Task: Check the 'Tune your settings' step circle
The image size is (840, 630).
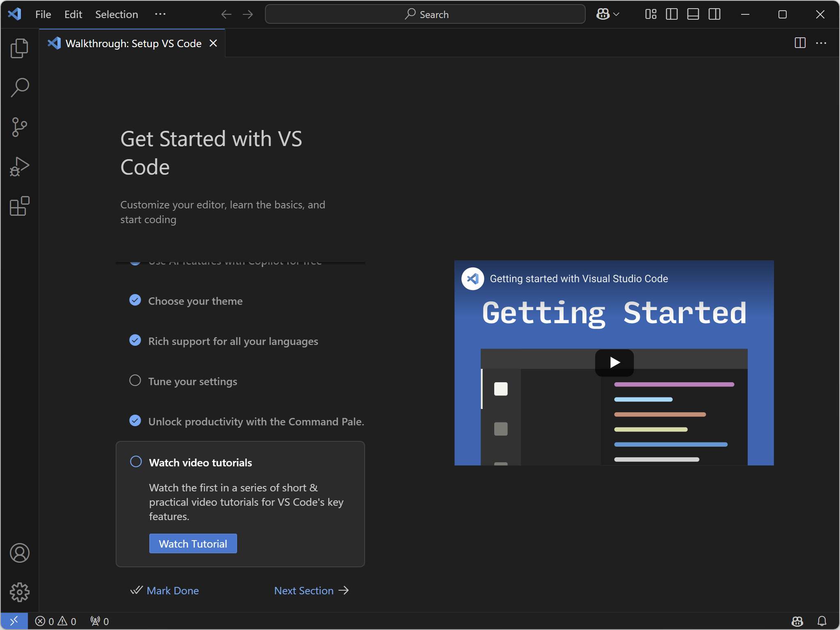Action: tap(135, 381)
